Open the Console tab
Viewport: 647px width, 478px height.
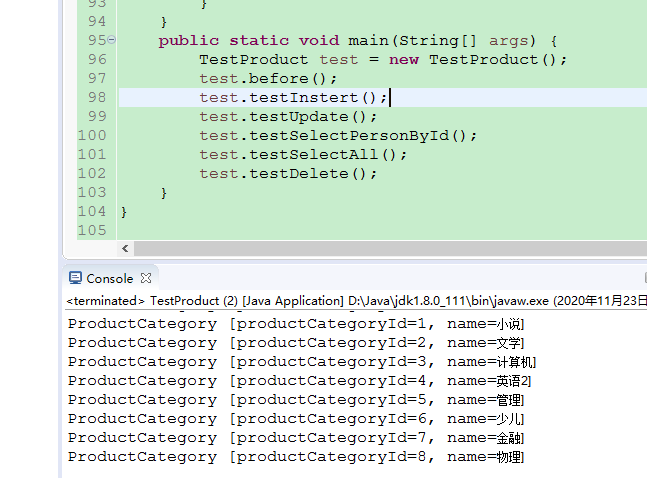pyautogui.click(x=110, y=279)
